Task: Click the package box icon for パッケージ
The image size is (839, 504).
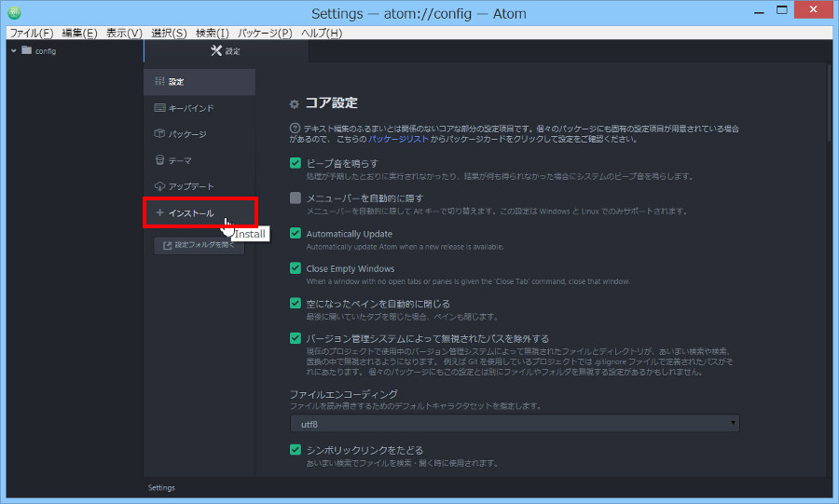Action: tap(159, 133)
